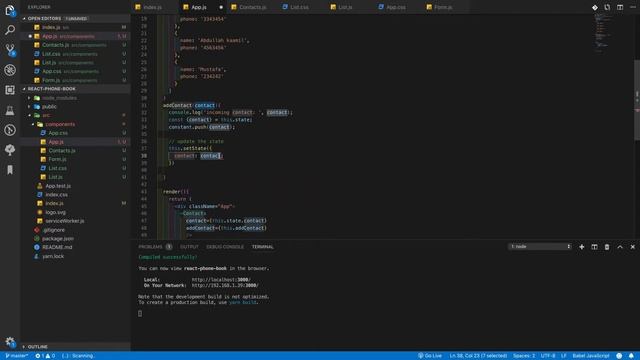Open README.md in file tree
This screenshot has width=640, height=360.
tap(57, 247)
